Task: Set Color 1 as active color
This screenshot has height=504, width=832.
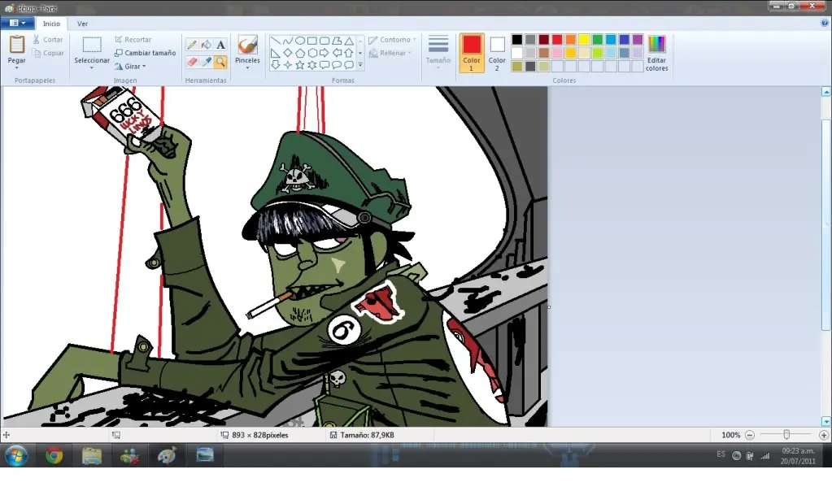Action: tap(471, 53)
